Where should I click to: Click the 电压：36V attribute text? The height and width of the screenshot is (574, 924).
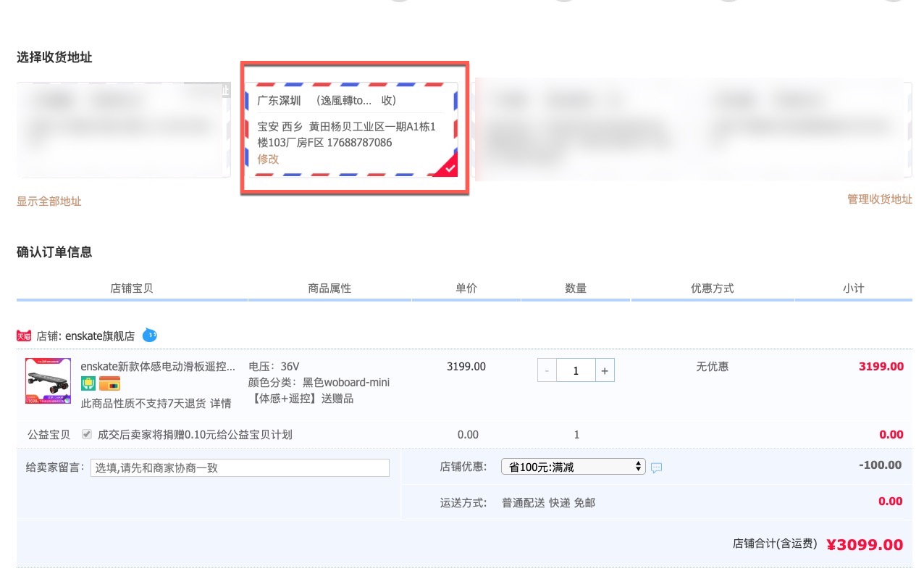pyautogui.click(x=274, y=366)
